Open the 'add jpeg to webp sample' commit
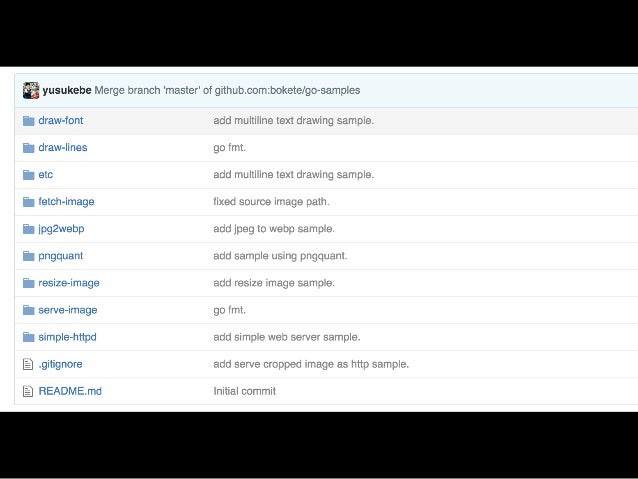Screen dimensions: 638x479 coord(274,229)
